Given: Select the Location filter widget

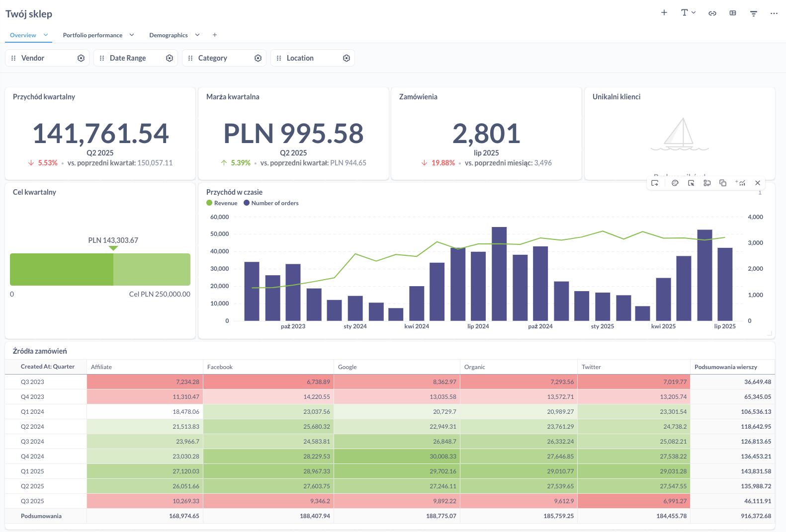Looking at the screenshot, I should 313,58.
